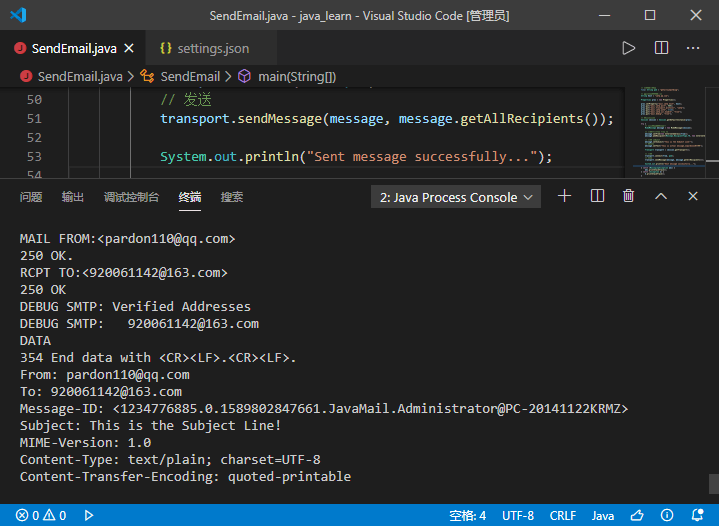
Task: Split the editor to the right
Action: pos(661,48)
